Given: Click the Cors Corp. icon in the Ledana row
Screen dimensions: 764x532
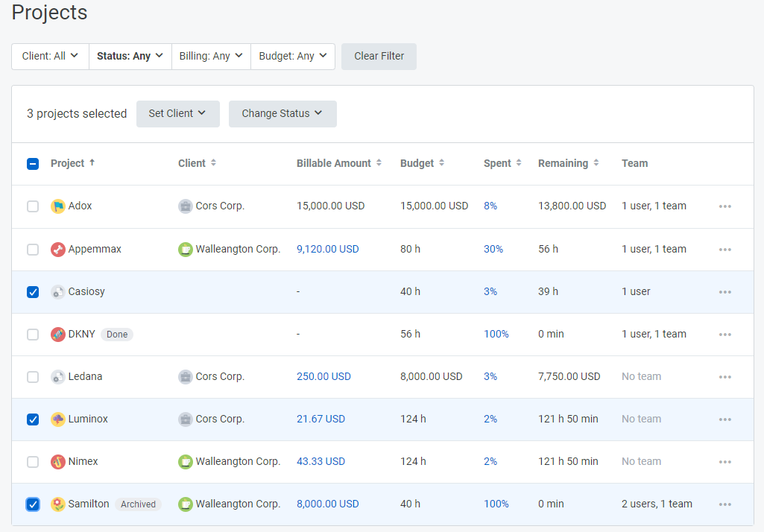Looking at the screenshot, I should [185, 376].
